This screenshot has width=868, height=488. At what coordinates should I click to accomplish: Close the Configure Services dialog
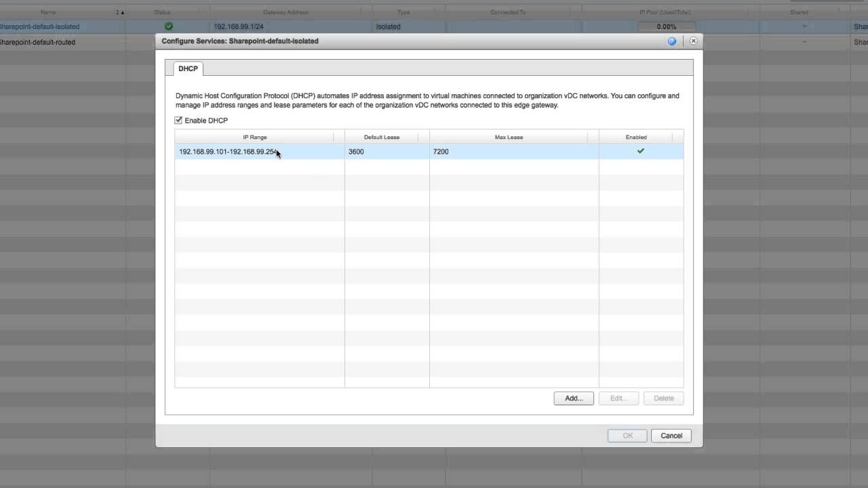(x=693, y=41)
